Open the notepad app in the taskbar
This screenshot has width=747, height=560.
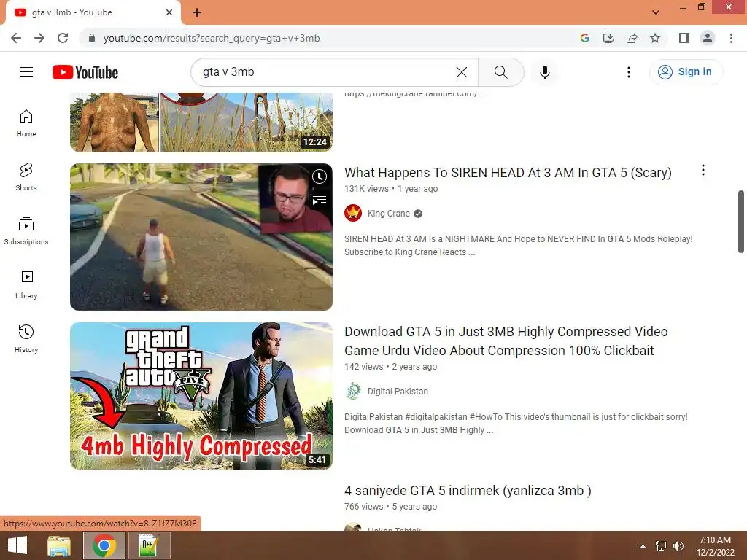click(149, 545)
